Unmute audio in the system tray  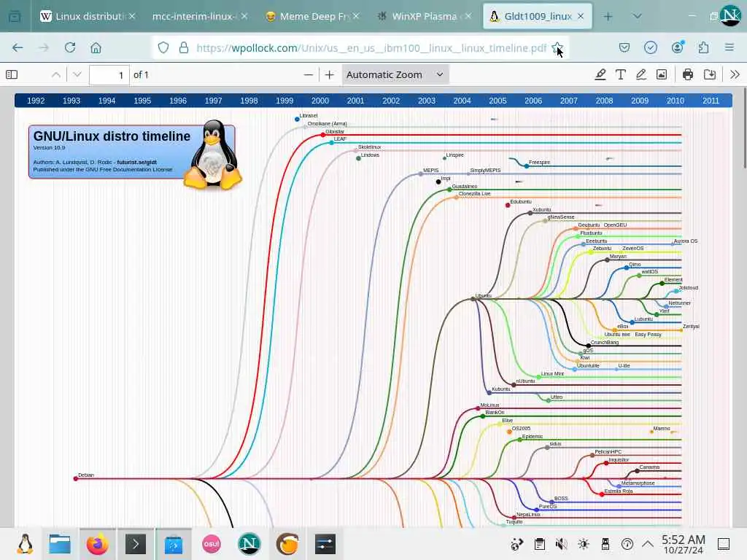click(561, 544)
